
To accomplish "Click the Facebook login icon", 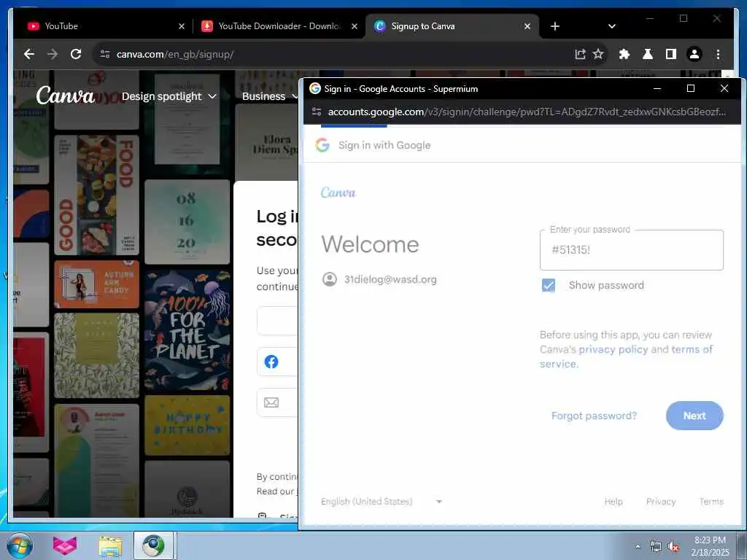I will (x=271, y=362).
